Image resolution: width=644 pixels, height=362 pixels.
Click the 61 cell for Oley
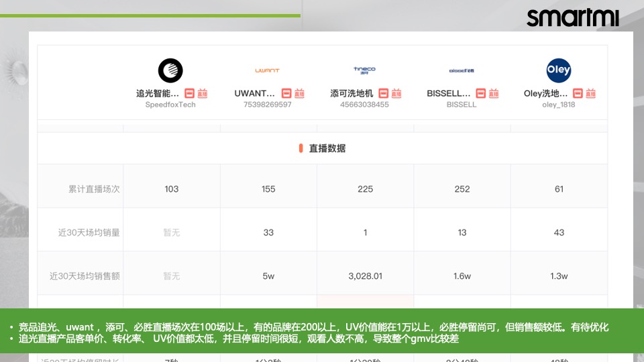click(559, 189)
